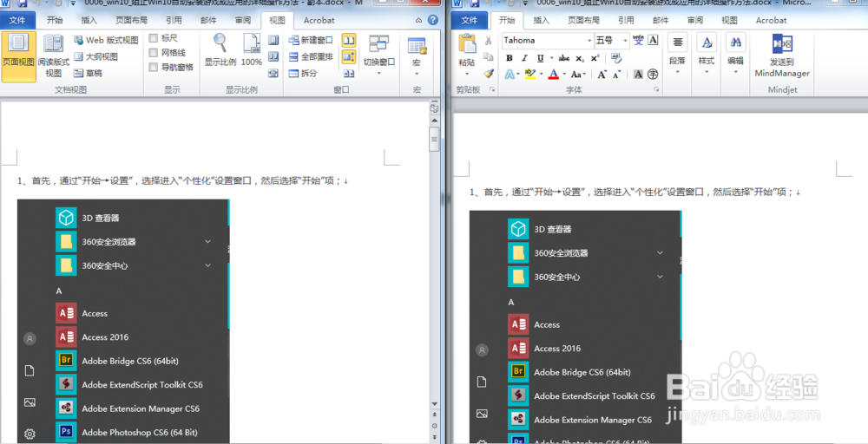
Task: Click 拆分 split window
Action: click(303, 73)
